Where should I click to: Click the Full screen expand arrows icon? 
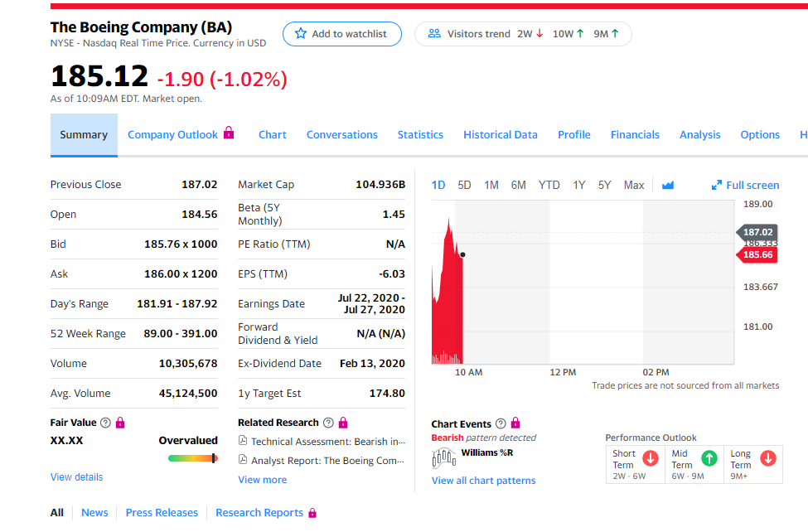[x=716, y=185]
